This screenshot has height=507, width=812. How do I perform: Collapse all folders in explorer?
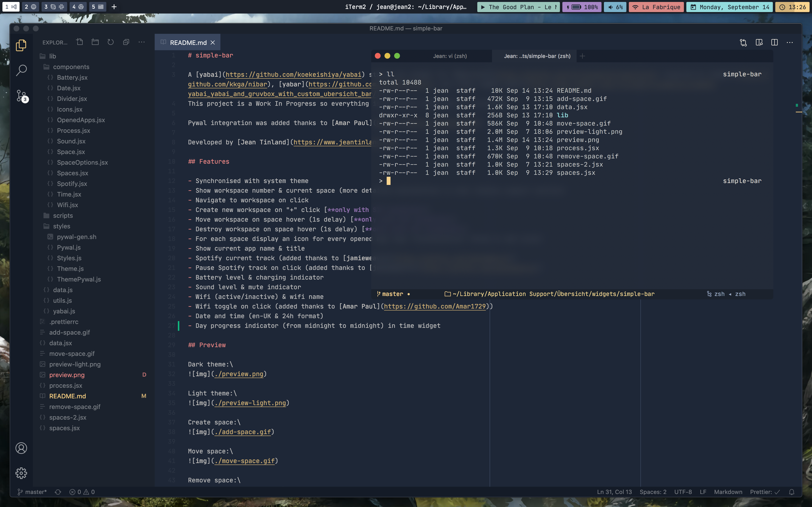126,42
